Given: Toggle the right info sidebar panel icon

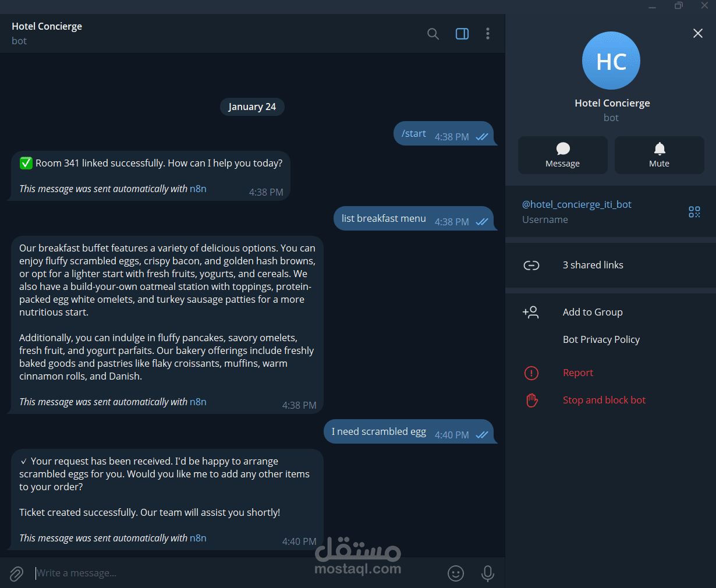Looking at the screenshot, I should click(462, 34).
